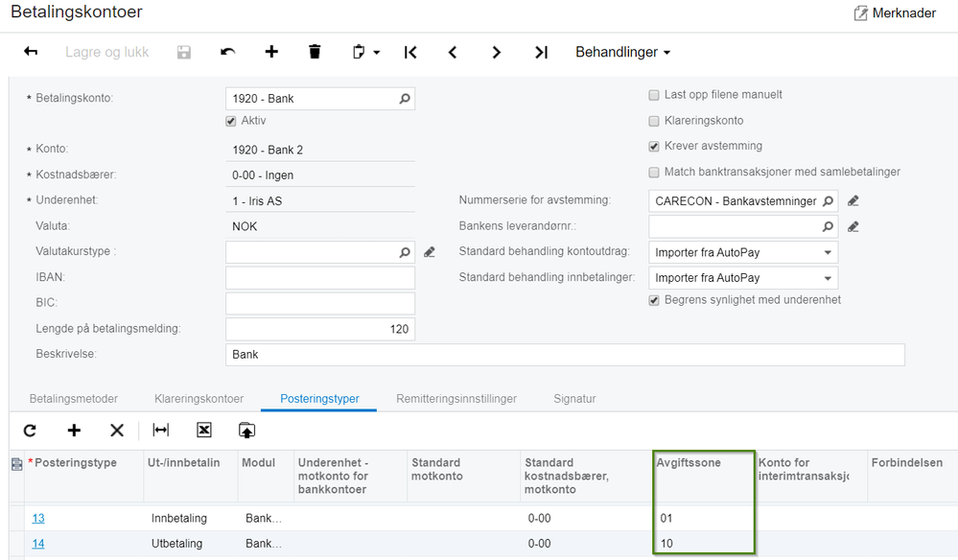The image size is (958, 560).
Task: Open Merknader notes button
Action: (x=895, y=13)
